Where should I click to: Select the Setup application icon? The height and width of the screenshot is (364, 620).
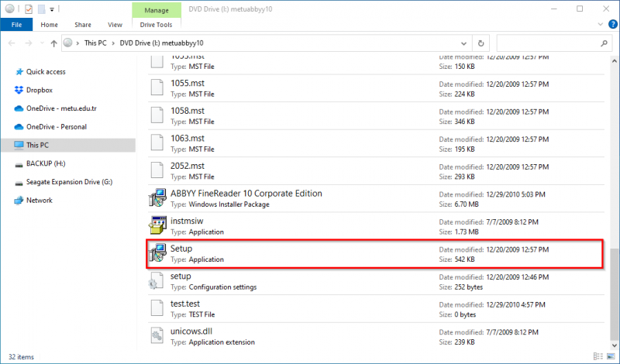[157, 253]
